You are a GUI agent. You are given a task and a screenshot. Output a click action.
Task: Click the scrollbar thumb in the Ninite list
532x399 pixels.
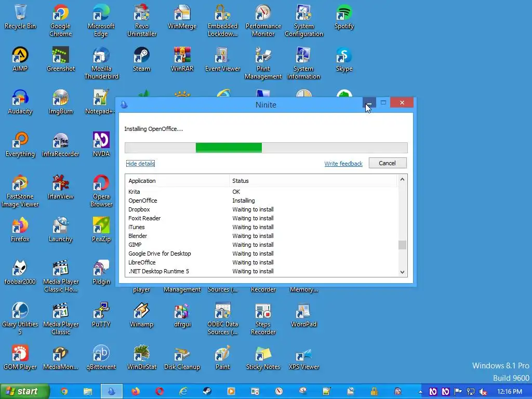click(x=402, y=245)
